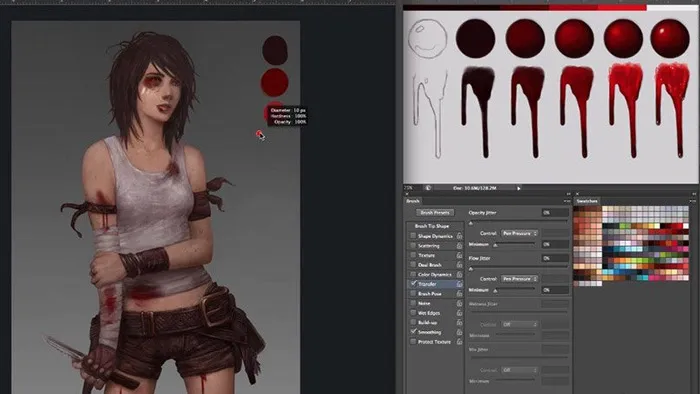Screen dimensions: 700x394
Task: Select Brush Tip Shape in the Brush panel
Action: pos(432,226)
